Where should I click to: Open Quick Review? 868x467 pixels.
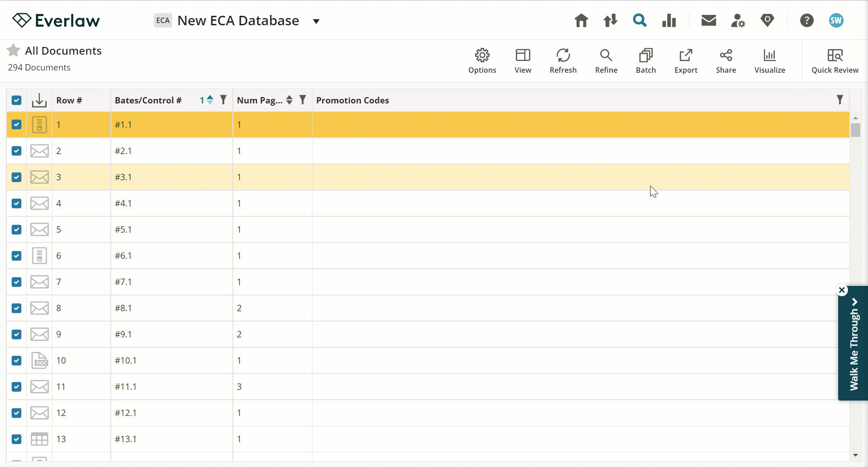[835, 61]
